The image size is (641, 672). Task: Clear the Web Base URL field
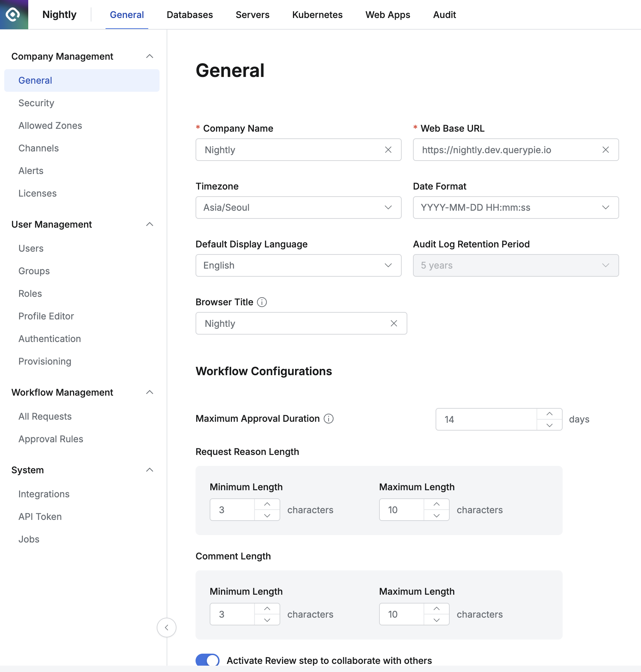606,150
